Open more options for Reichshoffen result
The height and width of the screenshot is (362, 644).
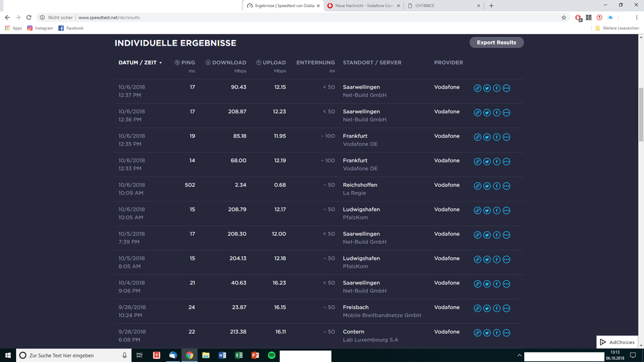click(507, 186)
